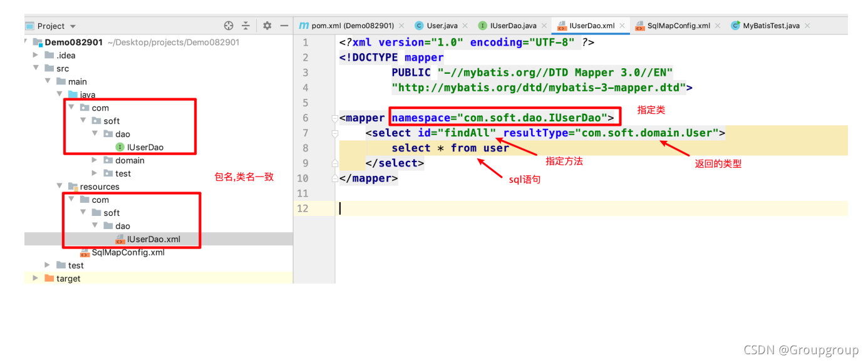Viewport: 868px width, 363px height.
Task: Expand the test folder under src
Action: pos(48,265)
